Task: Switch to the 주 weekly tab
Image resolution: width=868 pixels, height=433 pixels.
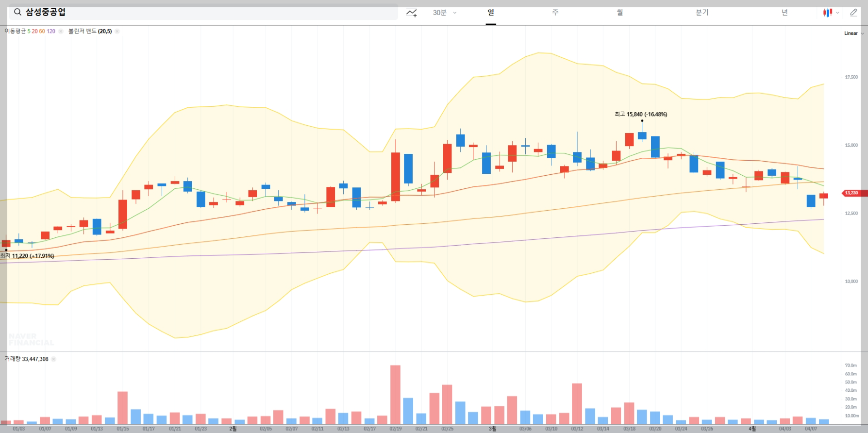Action: pyautogui.click(x=555, y=13)
